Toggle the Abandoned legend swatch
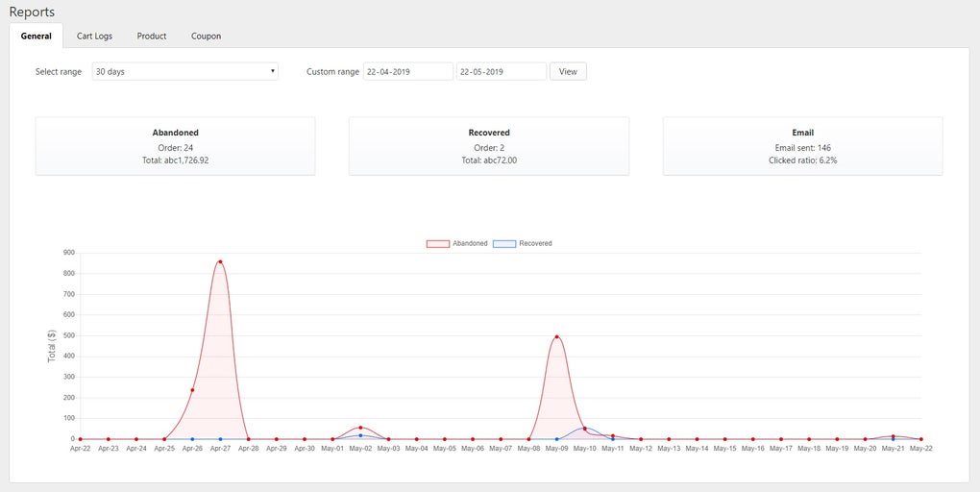Viewport: 980px width, 492px height. tap(438, 244)
